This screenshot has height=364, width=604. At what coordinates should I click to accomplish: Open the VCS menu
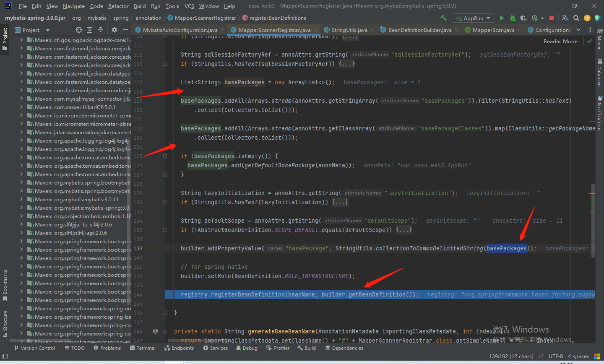189,6
